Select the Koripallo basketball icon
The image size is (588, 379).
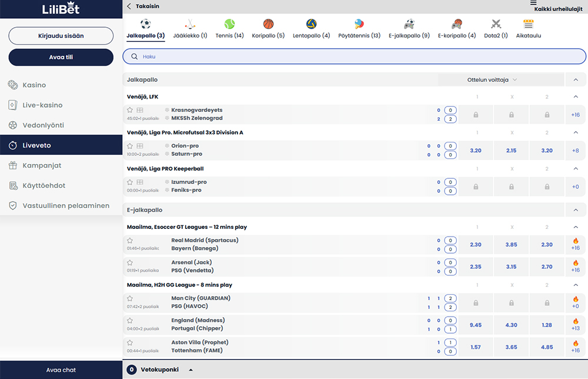click(268, 24)
